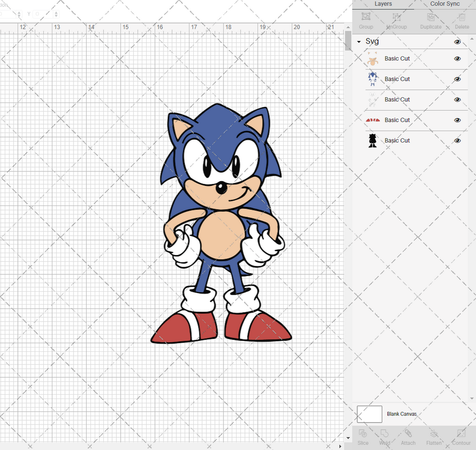Viewport: 476px width, 450px height.
Task: Click the Blank Canvas color swatch
Action: [369, 414]
